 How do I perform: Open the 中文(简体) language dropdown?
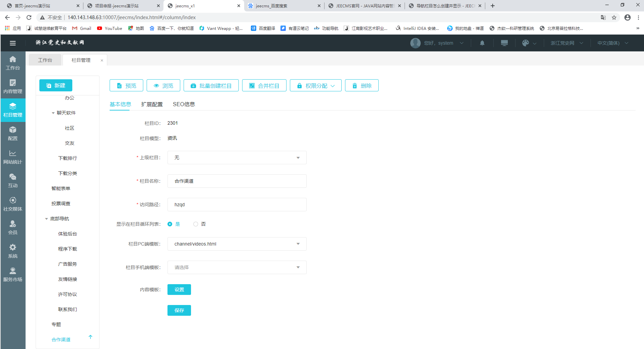(x=613, y=43)
